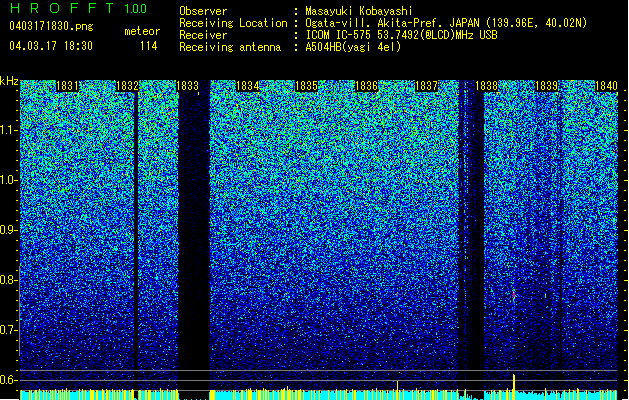Click the red meteor echo near 1838
This screenshot has height=400, width=629.
point(513,295)
